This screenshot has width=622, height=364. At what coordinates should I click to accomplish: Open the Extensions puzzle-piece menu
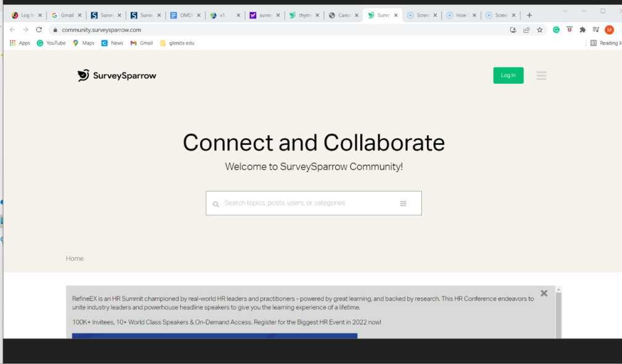click(583, 29)
